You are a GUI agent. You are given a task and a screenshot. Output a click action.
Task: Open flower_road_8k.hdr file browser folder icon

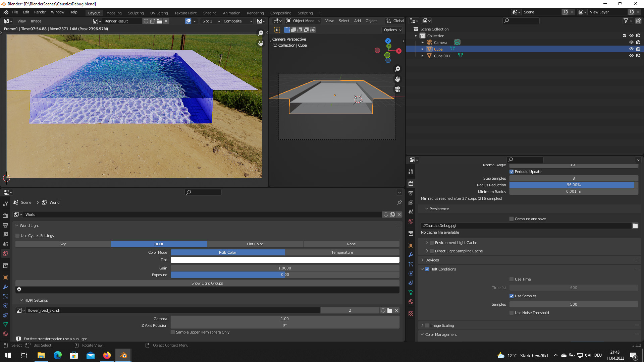390,310
